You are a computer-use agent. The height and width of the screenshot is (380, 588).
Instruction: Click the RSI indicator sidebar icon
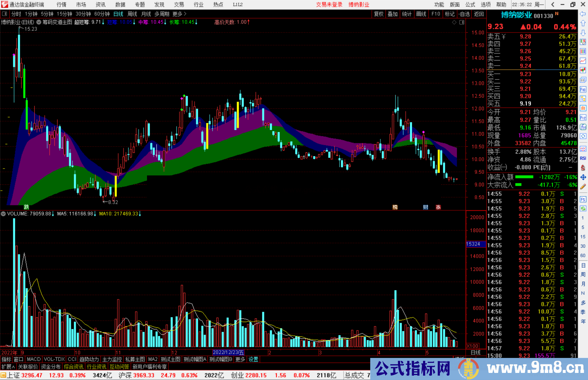point(583,158)
